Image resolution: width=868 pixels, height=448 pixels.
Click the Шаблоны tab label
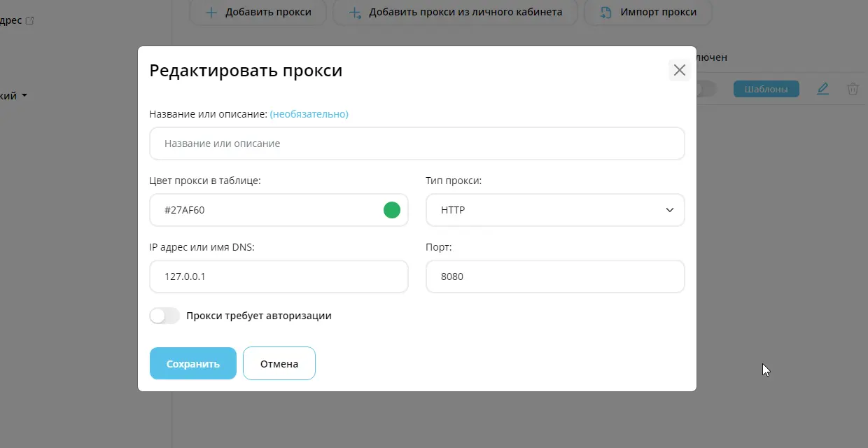pyautogui.click(x=766, y=88)
